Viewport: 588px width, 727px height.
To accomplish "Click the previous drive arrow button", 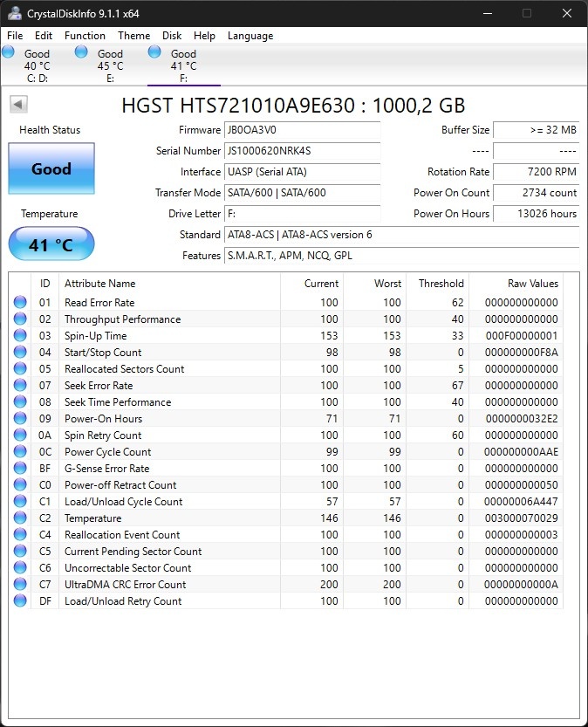I will point(19,104).
